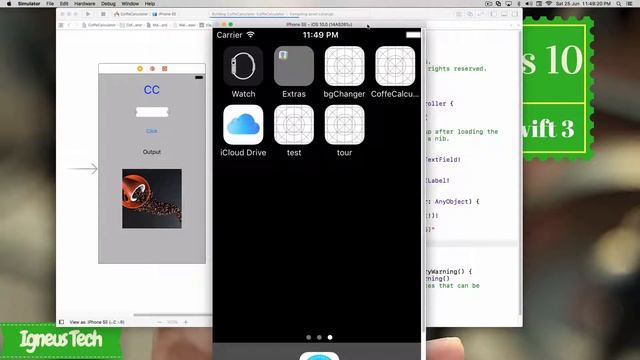640x360 pixels.
Task: Select the View Controller orange dock icon
Action: point(140,69)
